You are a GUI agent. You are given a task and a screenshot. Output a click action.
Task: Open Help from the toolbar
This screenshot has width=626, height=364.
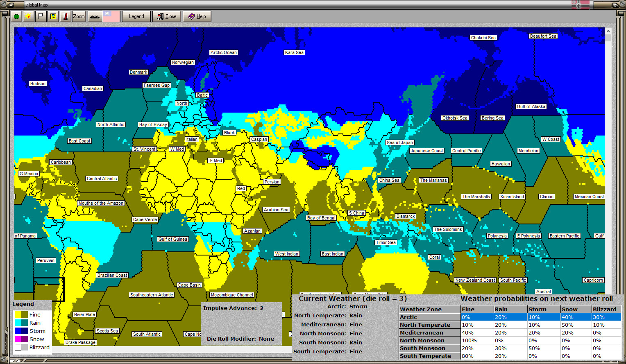click(197, 16)
